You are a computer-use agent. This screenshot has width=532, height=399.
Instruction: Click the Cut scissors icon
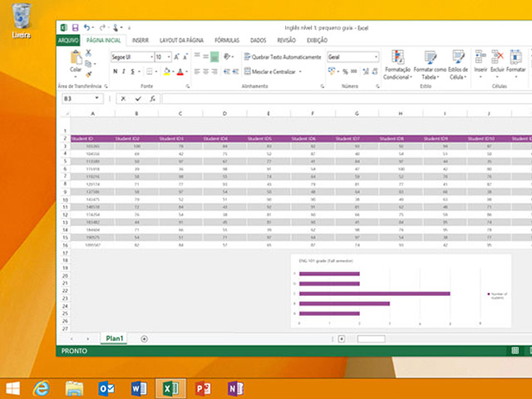tap(88, 52)
